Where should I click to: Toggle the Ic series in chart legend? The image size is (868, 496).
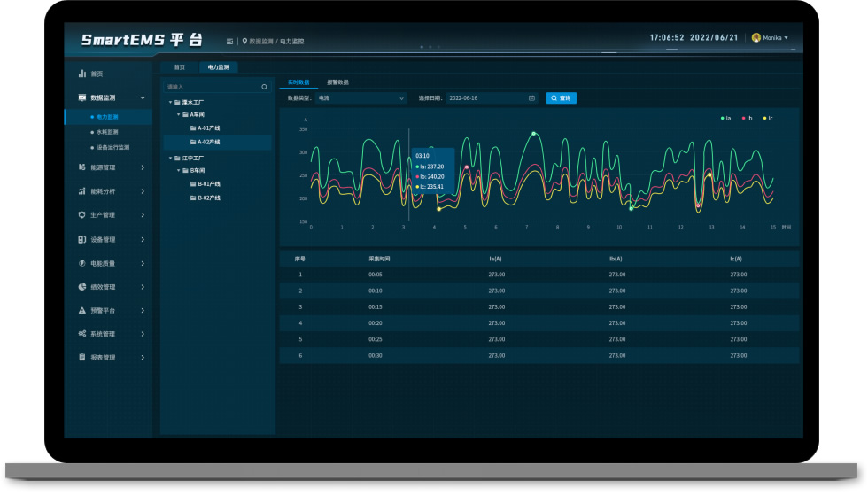(767, 118)
